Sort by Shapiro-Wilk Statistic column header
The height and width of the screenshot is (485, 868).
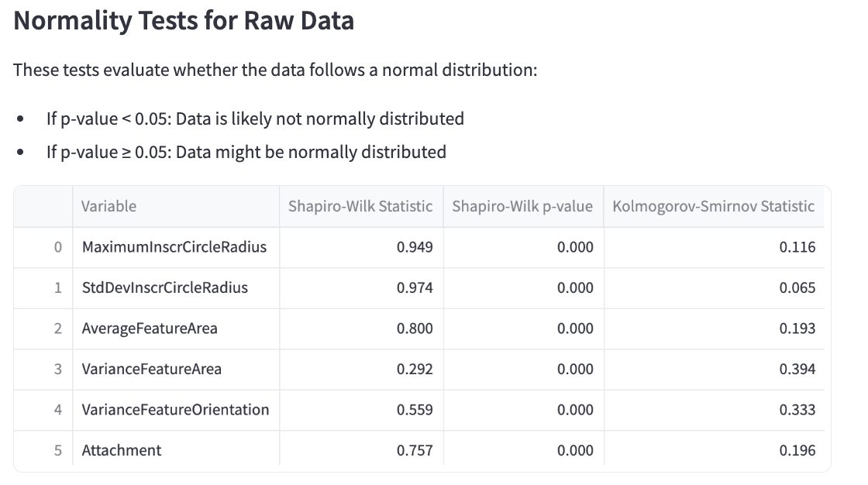(x=361, y=207)
